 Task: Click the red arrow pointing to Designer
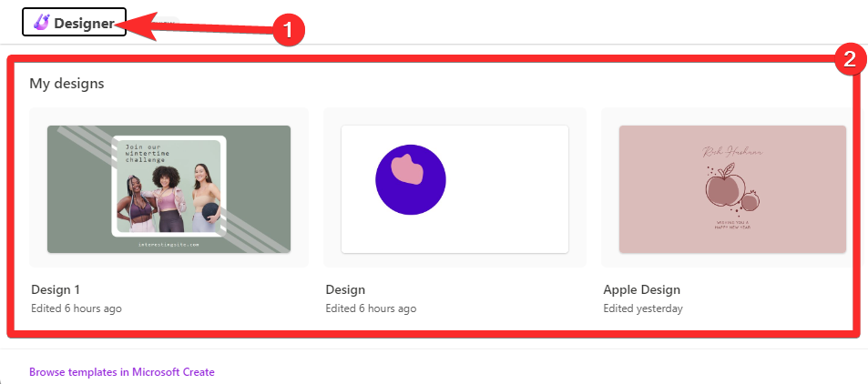(200, 27)
